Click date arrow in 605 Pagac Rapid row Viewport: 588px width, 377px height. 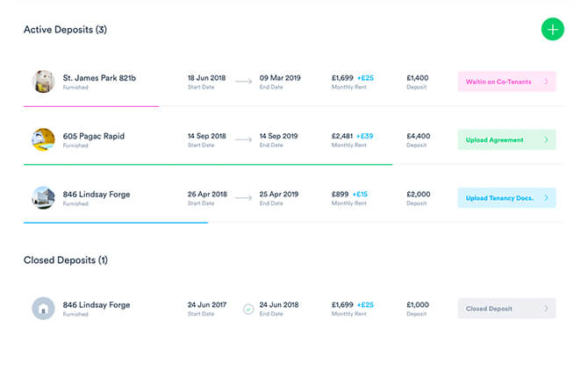(244, 139)
